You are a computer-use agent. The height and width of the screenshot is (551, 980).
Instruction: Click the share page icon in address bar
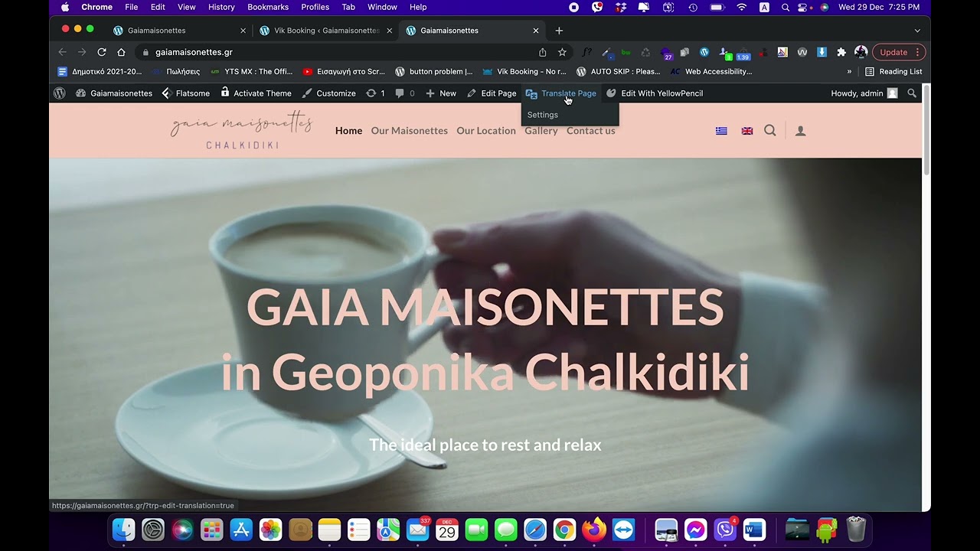pyautogui.click(x=543, y=52)
